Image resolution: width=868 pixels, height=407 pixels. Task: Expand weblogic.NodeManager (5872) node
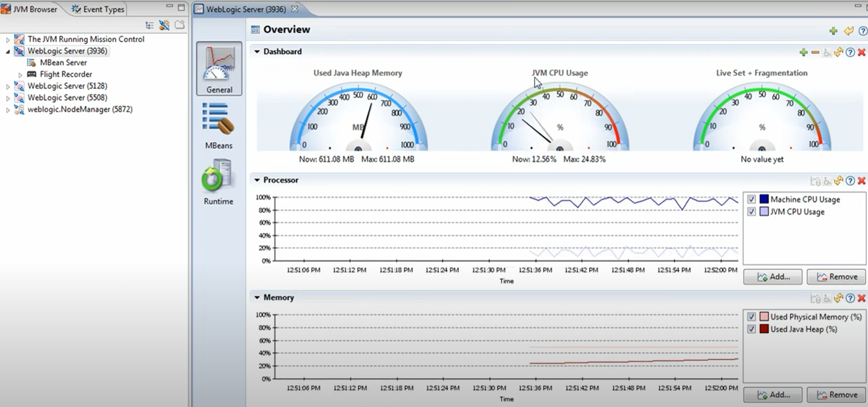pyautogui.click(x=8, y=110)
